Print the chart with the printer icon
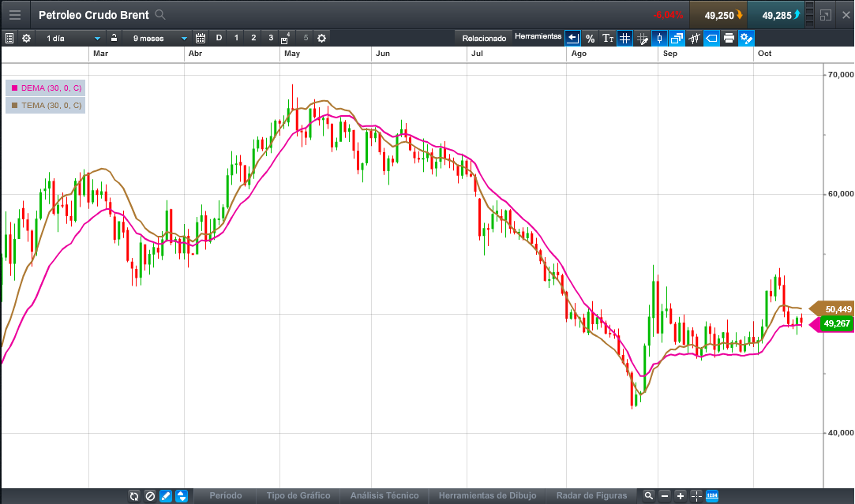Screen dimensions: 855x504 (729, 38)
